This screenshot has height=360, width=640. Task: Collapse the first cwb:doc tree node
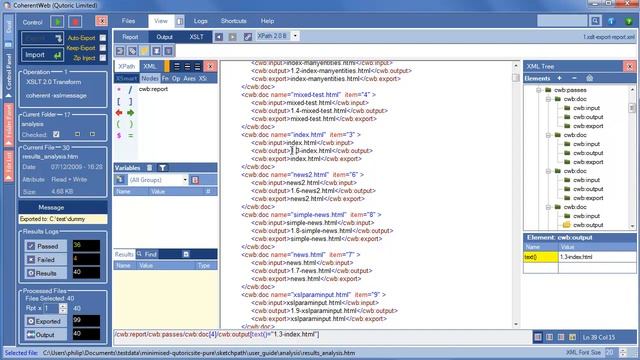548,99
